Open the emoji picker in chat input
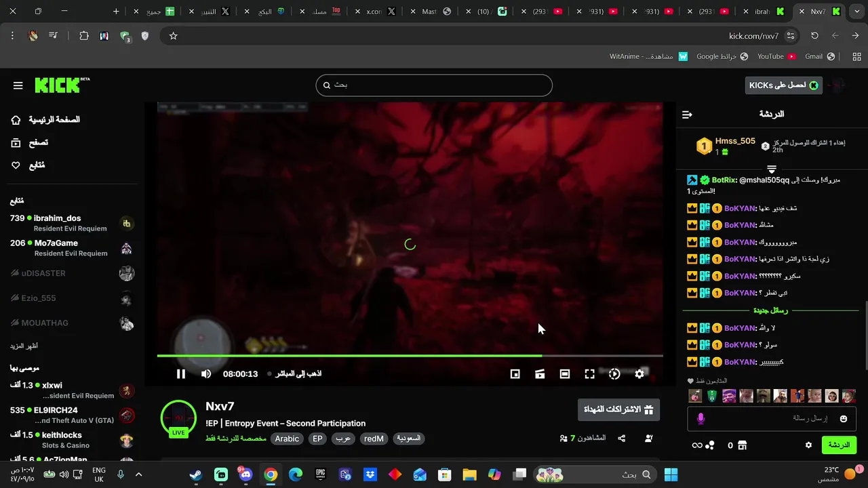Screen dimensions: 868x488 coord(844,419)
